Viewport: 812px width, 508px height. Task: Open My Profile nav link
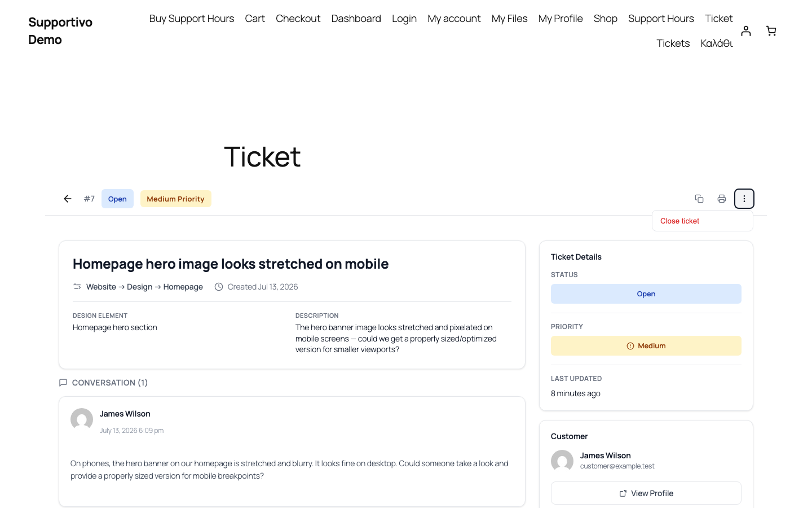point(561,19)
